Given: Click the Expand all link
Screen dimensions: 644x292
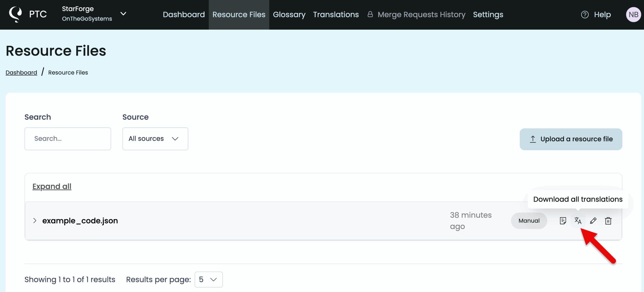Looking at the screenshot, I should tap(52, 186).
